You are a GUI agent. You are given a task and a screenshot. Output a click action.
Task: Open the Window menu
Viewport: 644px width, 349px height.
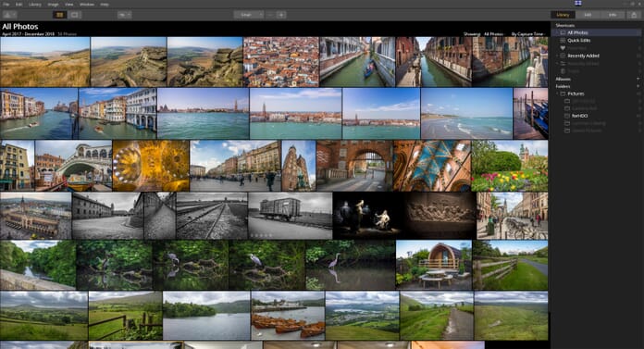coord(87,4)
